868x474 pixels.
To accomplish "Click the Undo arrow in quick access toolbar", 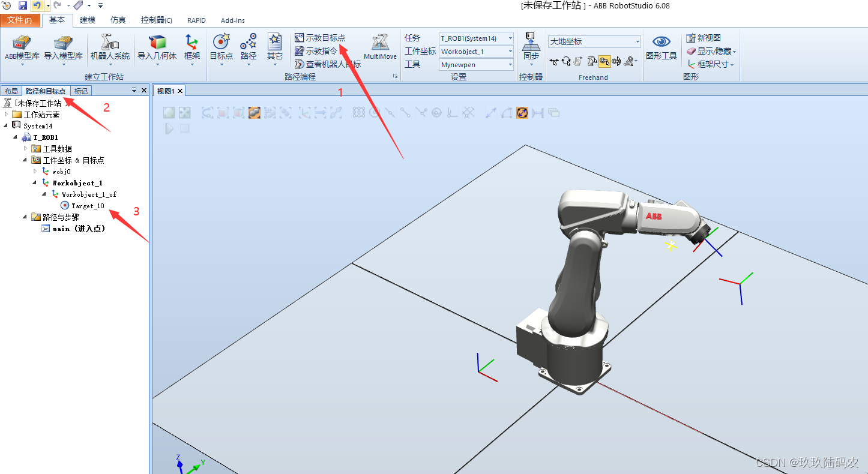I will coord(37,5).
